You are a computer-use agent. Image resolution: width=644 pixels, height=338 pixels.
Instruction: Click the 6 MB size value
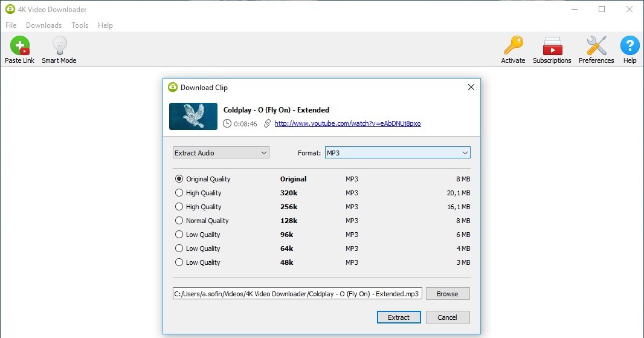click(x=463, y=235)
